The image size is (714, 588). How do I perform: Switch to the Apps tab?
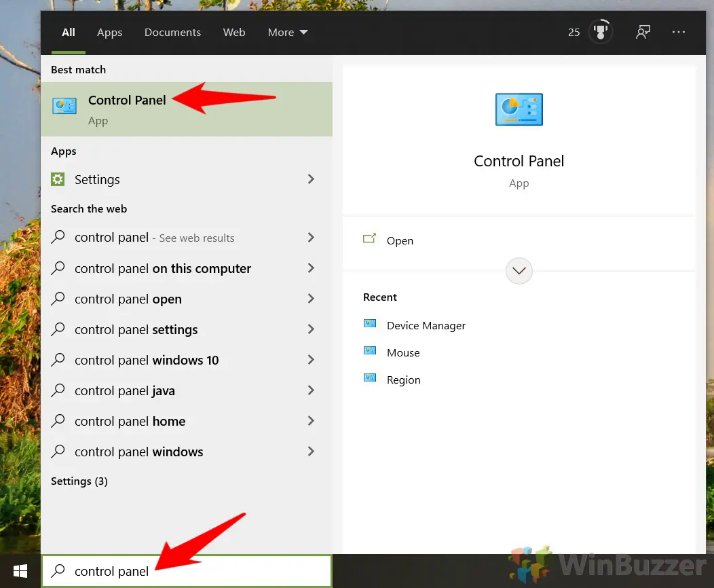click(x=109, y=33)
